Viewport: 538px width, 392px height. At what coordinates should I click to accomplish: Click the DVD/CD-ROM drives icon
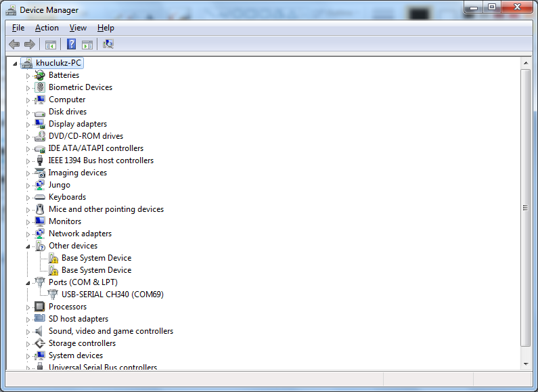click(40, 136)
